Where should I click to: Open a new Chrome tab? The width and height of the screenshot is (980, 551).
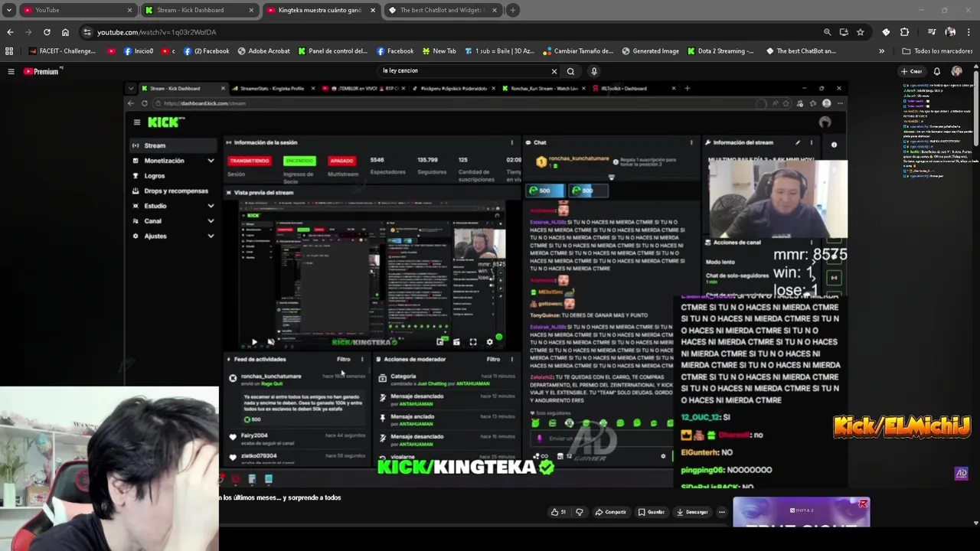[x=513, y=10]
